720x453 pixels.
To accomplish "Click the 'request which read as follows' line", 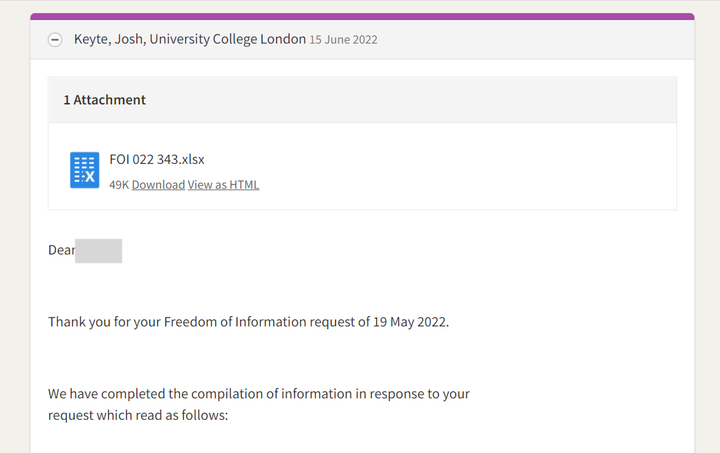I will [138, 414].
